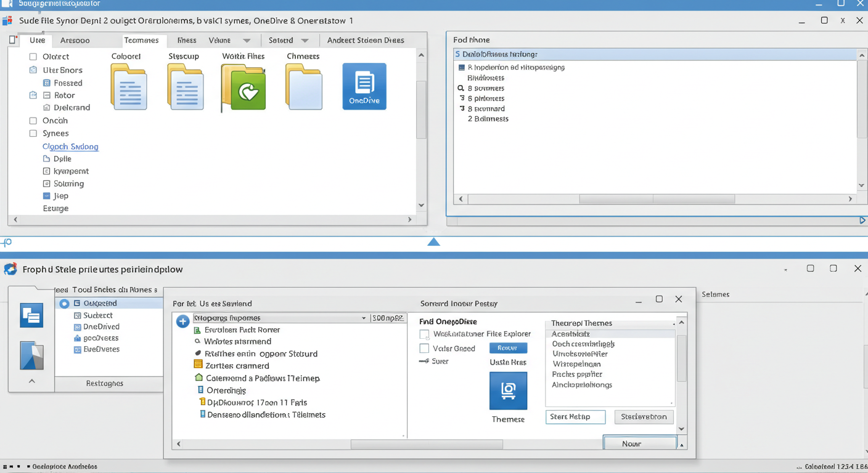This screenshot has width=868, height=473.
Task: Open the Volume dropdown arrow
Action: coord(247,39)
